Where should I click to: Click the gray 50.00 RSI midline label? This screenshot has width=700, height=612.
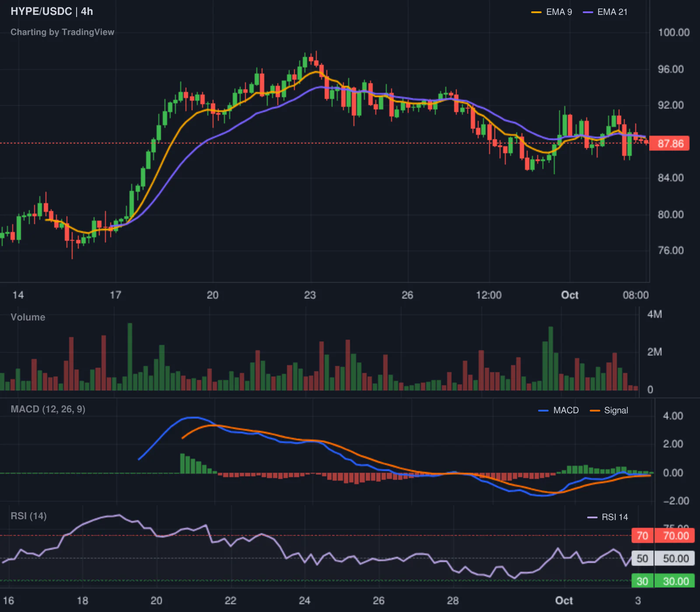click(674, 559)
